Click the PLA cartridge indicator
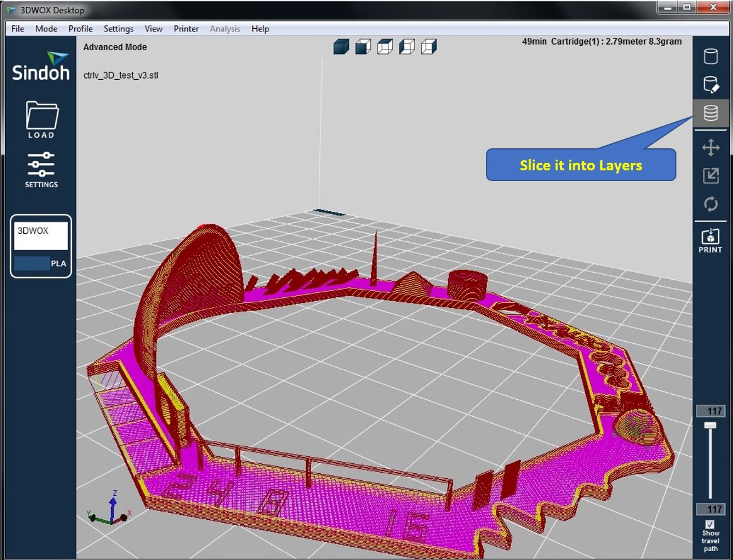The image size is (733, 560). click(x=41, y=263)
